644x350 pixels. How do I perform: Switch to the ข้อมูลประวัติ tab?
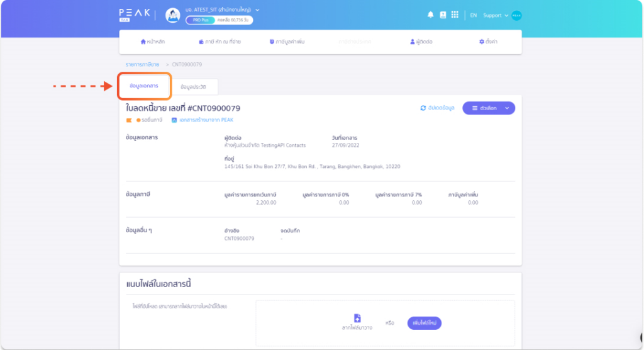click(193, 87)
